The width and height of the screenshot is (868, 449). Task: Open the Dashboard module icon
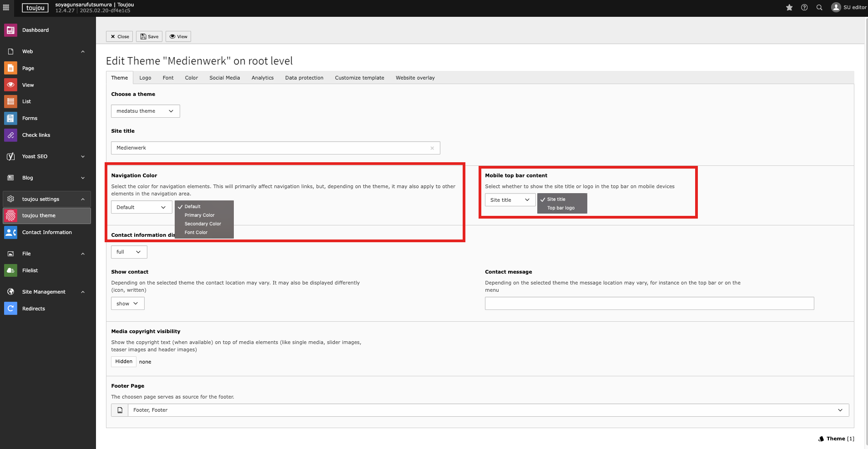click(10, 30)
